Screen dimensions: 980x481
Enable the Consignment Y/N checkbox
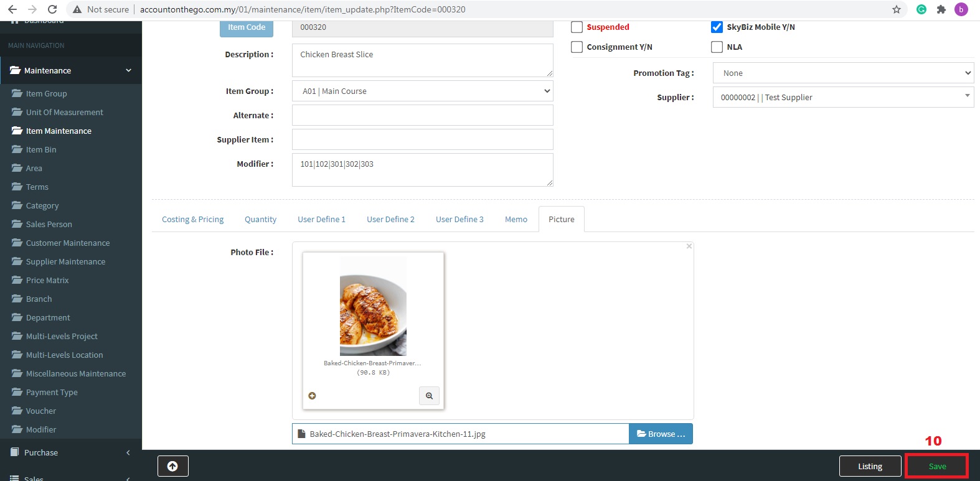point(577,47)
